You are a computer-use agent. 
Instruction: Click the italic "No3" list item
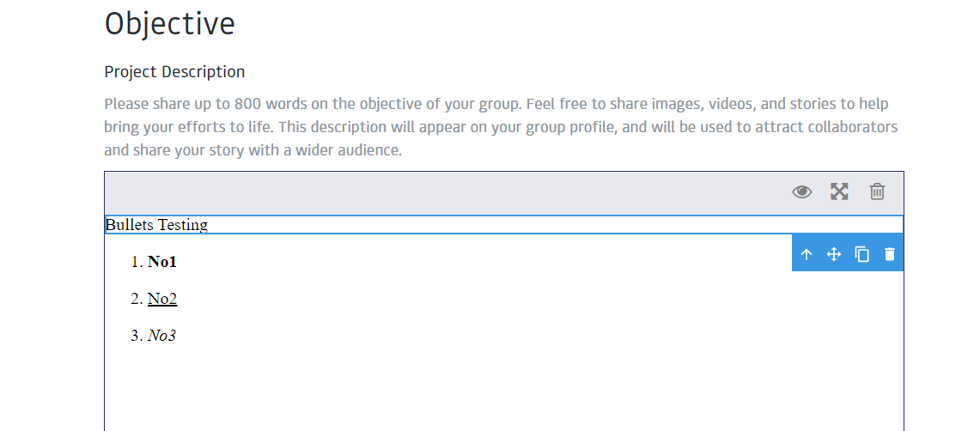161,336
